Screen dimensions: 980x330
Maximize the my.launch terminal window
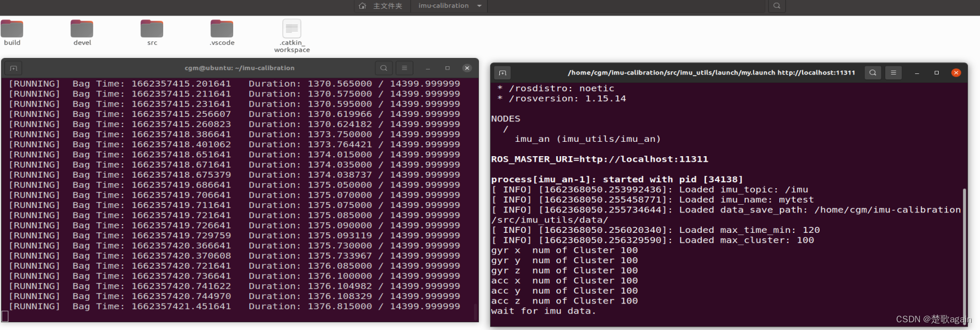pyautogui.click(x=936, y=72)
